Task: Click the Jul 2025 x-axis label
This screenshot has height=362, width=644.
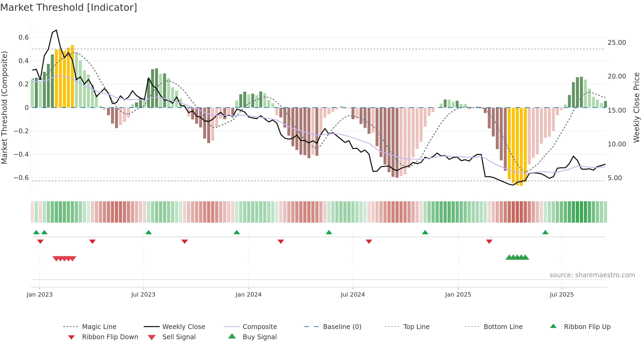Action: click(562, 295)
